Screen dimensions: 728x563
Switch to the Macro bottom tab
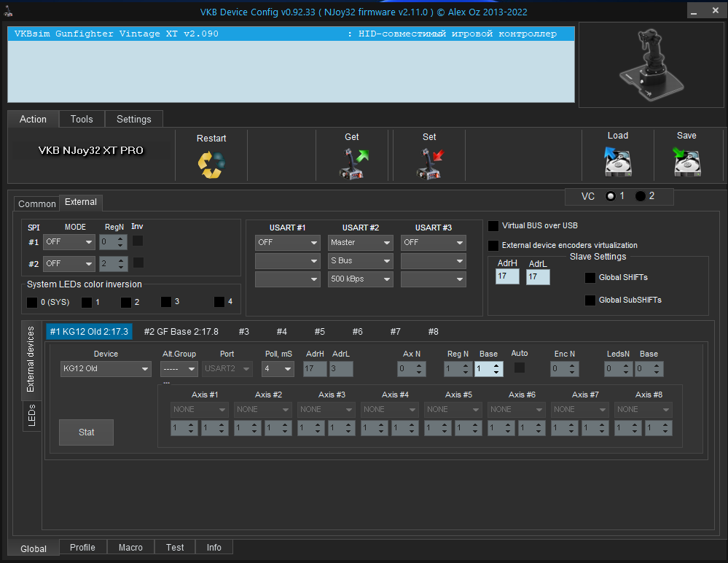pos(130,547)
